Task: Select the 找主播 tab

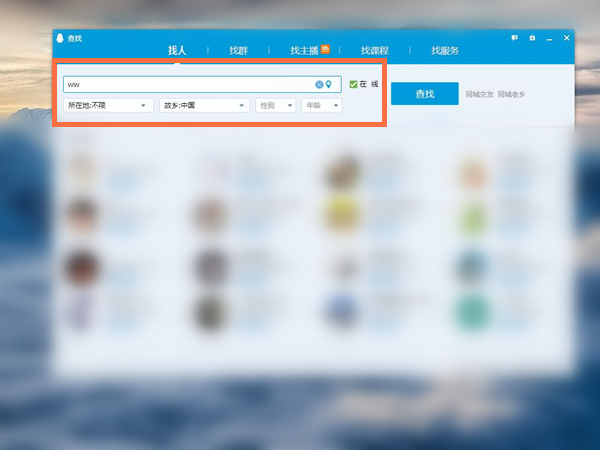Action: click(x=303, y=50)
